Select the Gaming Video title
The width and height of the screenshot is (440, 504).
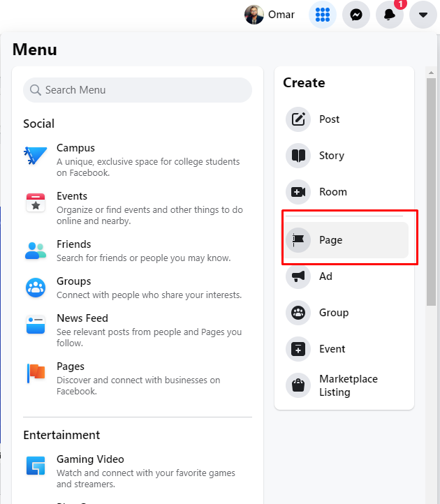click(x=90, y=459)
